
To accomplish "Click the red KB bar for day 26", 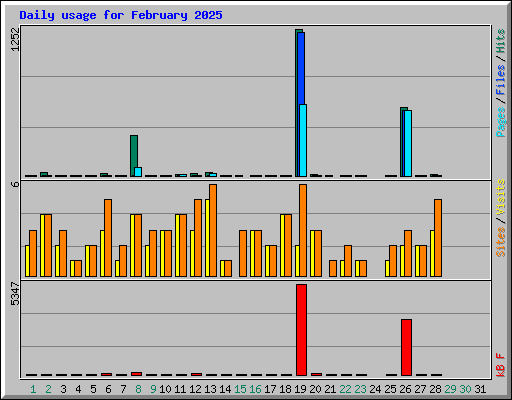I will (x=407, y=347).
